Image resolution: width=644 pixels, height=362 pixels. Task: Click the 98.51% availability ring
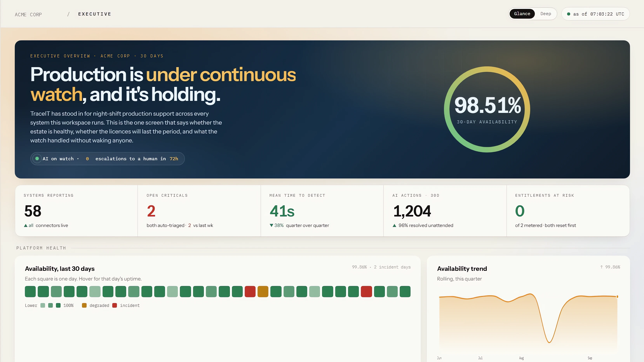click(x=487, y=109)
